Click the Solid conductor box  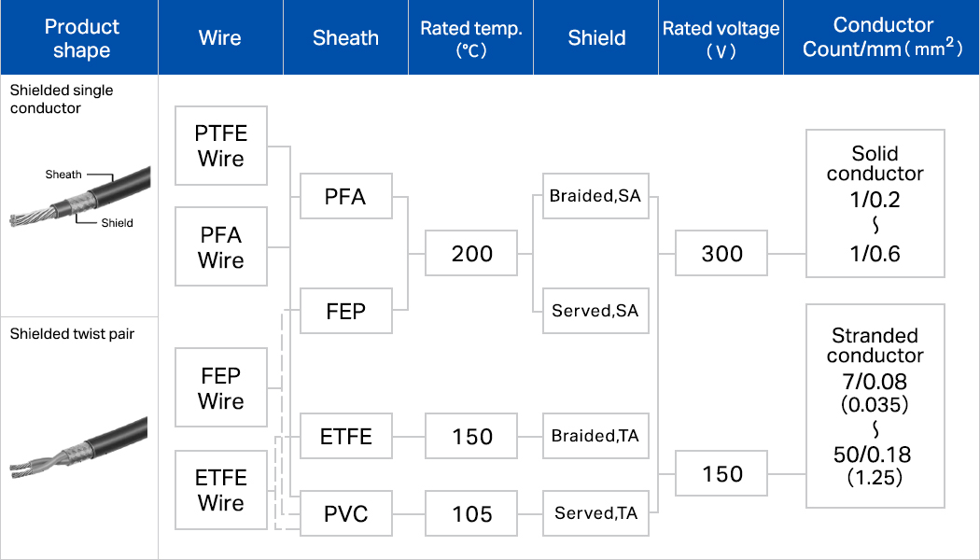coord(875,203)
